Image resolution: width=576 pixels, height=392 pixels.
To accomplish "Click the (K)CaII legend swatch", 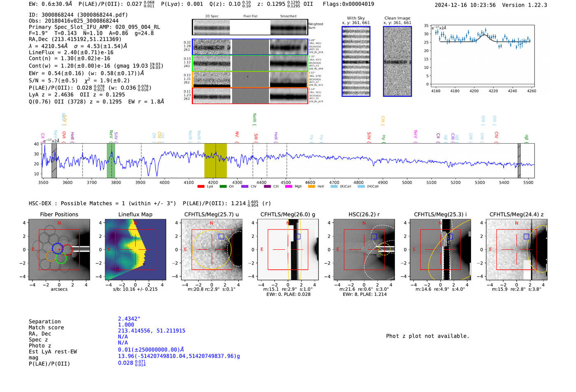I will click(x=334, y=186).
